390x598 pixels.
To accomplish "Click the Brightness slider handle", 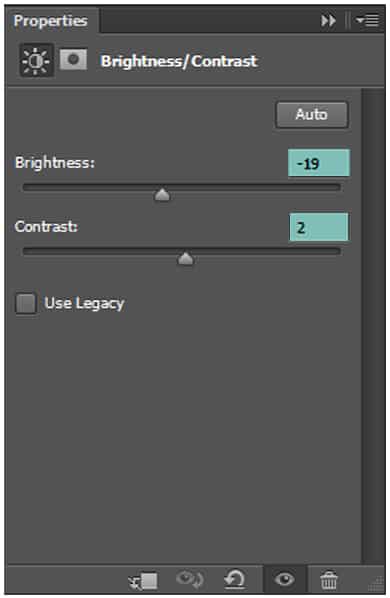I will (162, 195).
